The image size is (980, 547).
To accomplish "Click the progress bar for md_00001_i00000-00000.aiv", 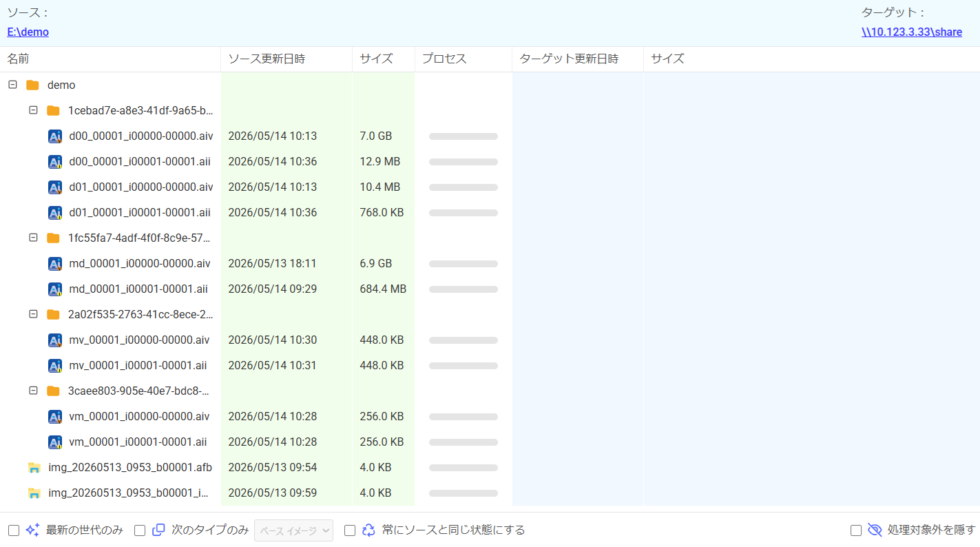I will [x=463, y=264].
